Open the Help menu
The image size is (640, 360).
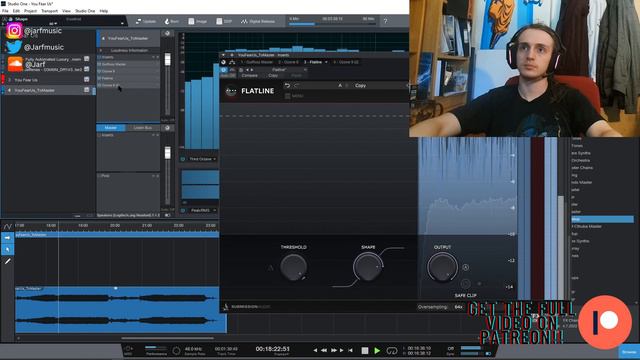pos(104,11)
